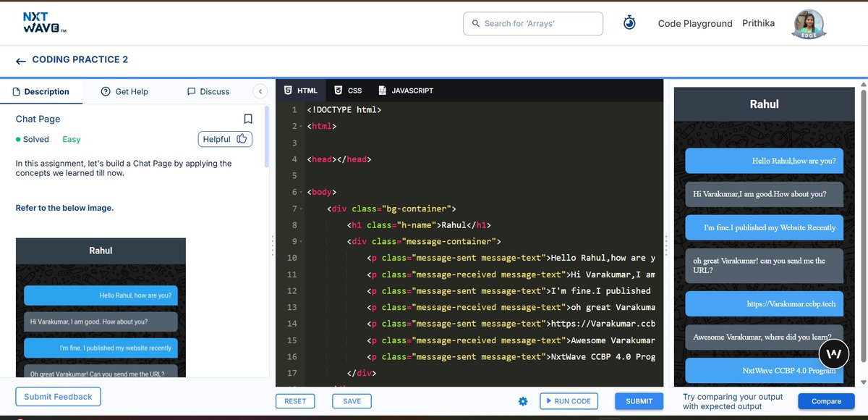The width and height of the screenshot is (868, 420).
Task: Click the SUBMIT button
Action: 639,401
